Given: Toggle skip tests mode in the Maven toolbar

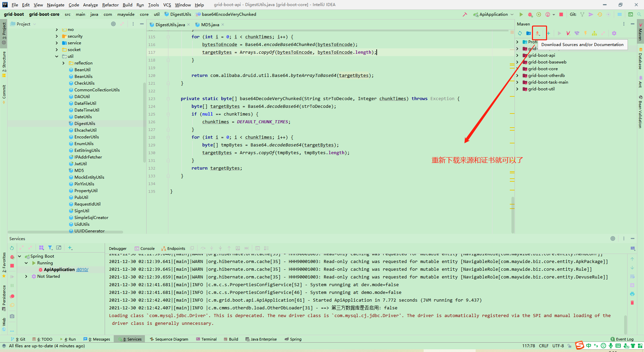Looking at the screenshot, I should (569, 33).
